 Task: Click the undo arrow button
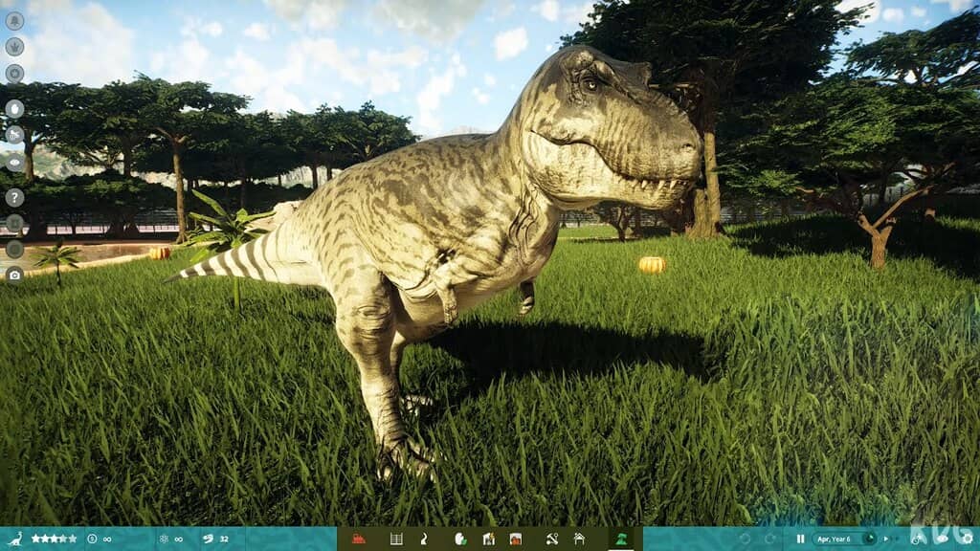[x=745, y=539]
